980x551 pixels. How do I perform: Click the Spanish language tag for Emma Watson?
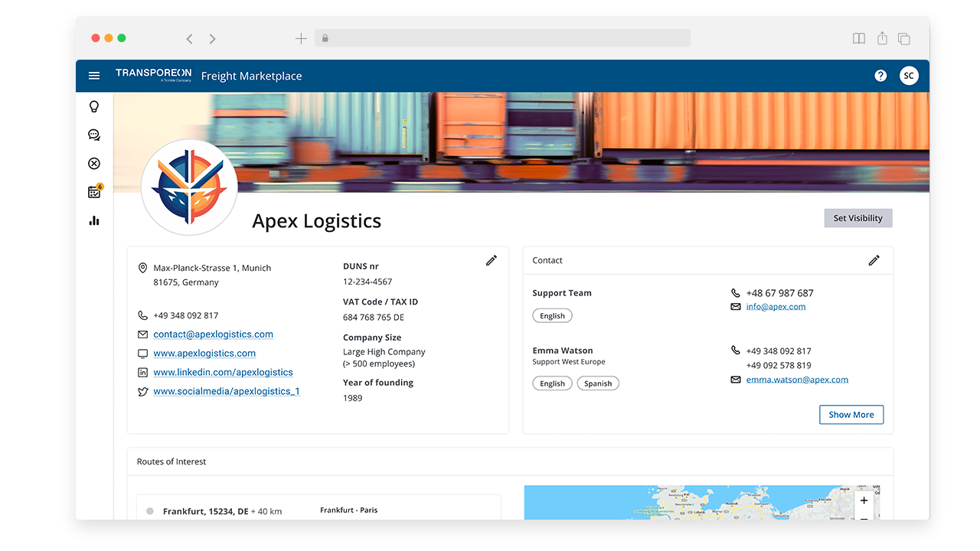click(x=598, y=383)
